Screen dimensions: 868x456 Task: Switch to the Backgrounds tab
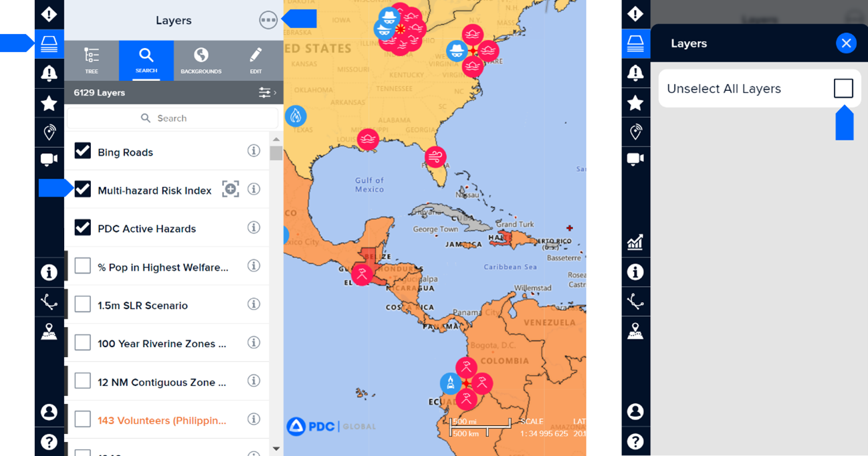201,60
